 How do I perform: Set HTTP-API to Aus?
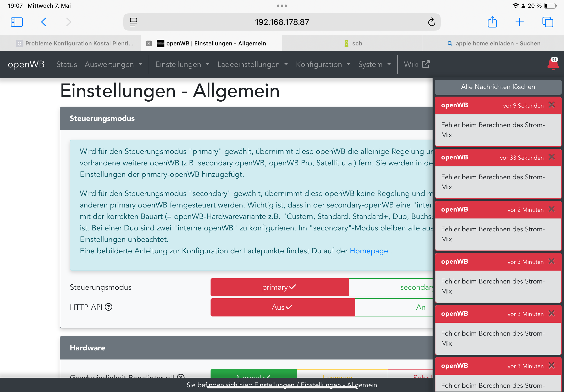tap(282, 307)
